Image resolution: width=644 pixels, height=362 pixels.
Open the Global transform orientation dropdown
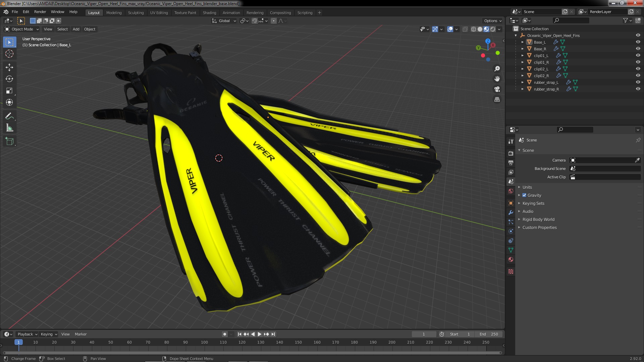pos(224,21)
